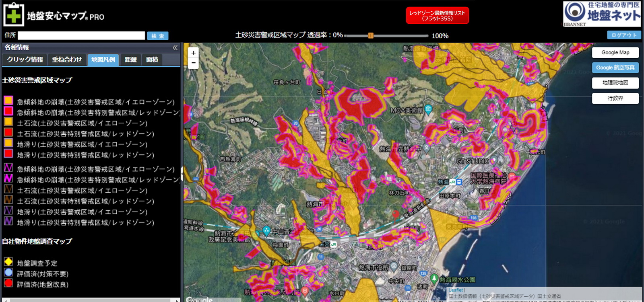Screen dimensions: 644x302
Task: Select the 距離 measurement tab
Action: tap(131, 60)
